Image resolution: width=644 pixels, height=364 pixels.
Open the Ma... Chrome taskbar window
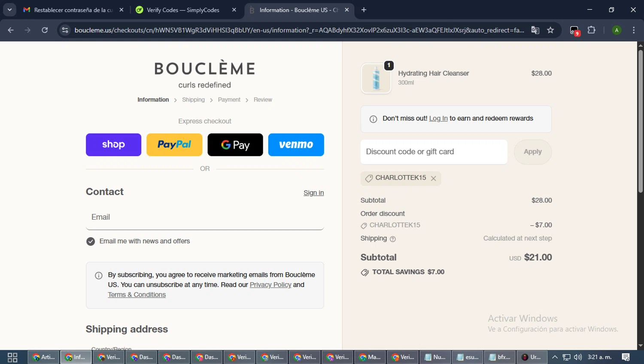370,357
